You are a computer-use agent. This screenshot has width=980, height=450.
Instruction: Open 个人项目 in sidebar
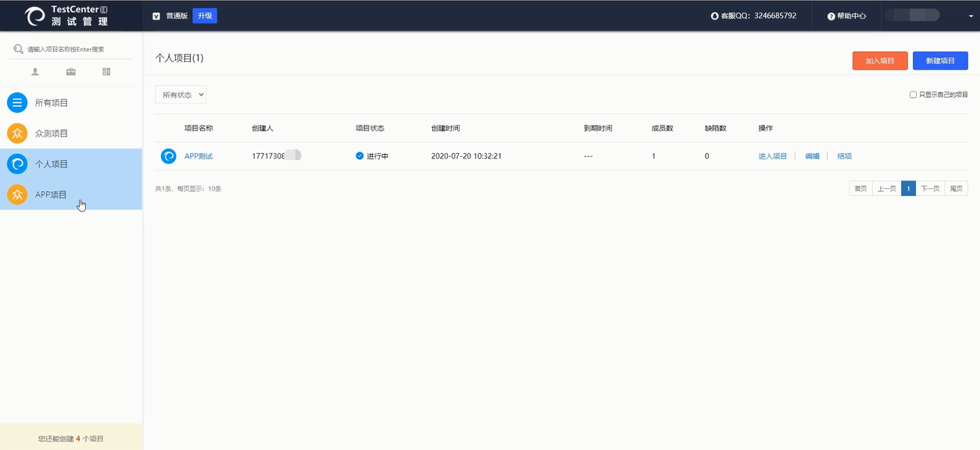71,164
